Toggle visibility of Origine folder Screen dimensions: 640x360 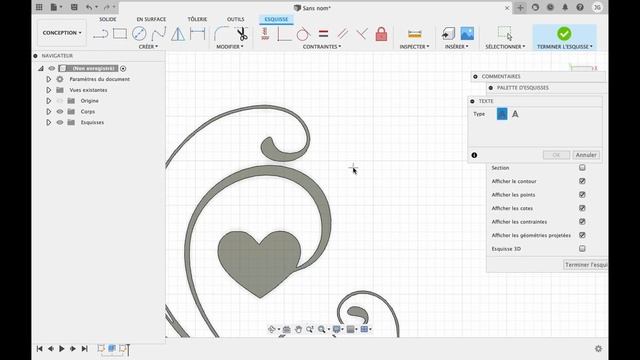coord(60,100)
